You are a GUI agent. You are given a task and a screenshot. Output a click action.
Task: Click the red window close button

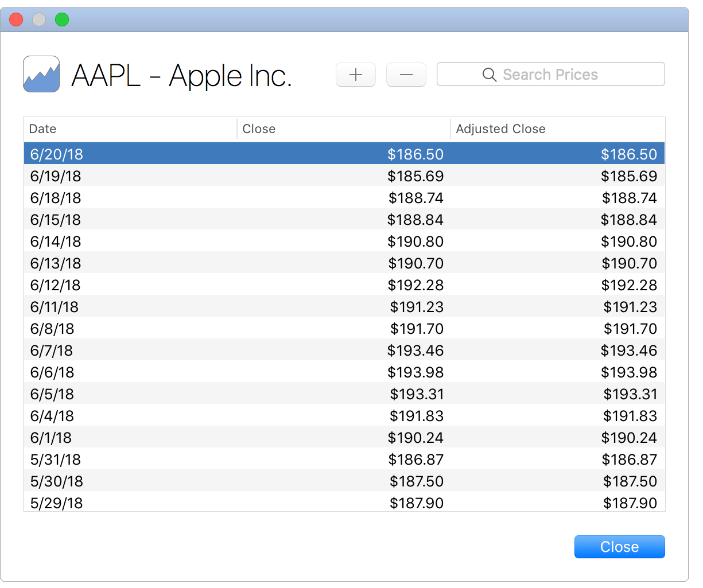tap(16, 20)
